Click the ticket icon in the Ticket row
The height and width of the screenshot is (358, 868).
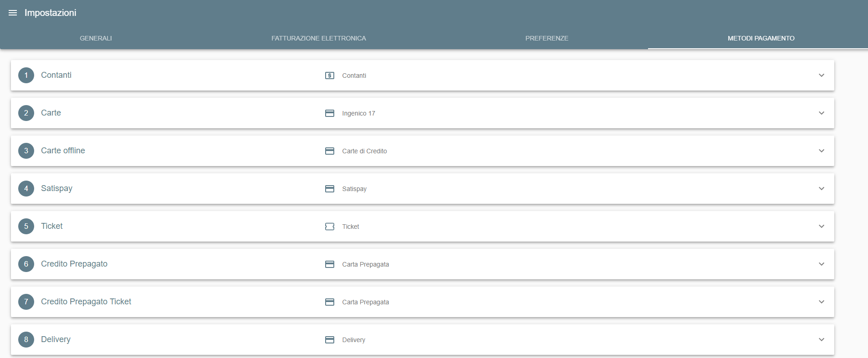tap(330, 227)
